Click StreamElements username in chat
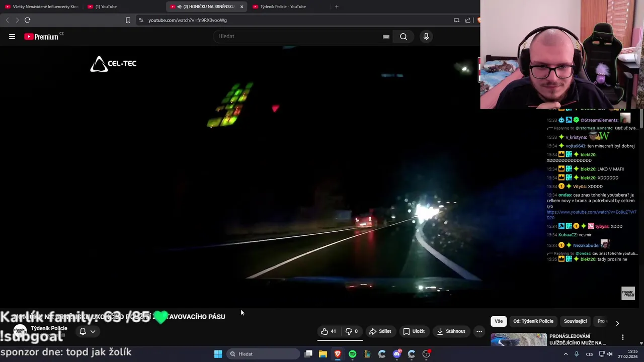The height and width of the screenshot is (362, 644). click(599, 120)
